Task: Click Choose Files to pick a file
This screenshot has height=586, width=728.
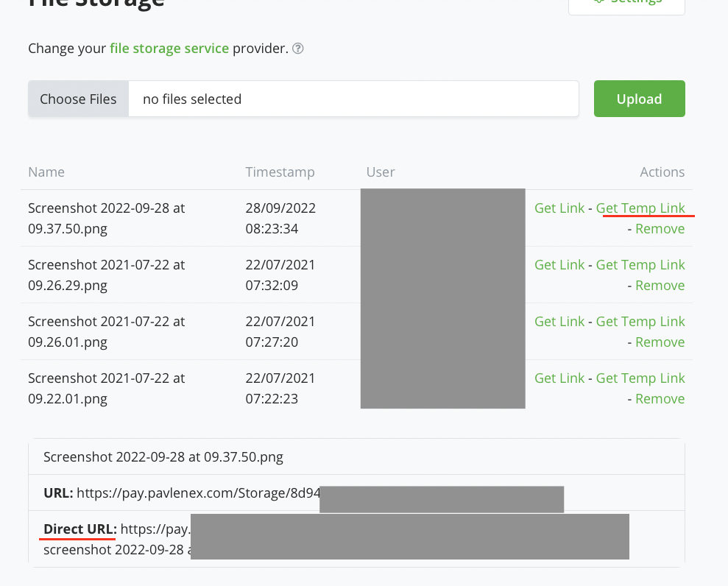Action: tap(78, 99)
